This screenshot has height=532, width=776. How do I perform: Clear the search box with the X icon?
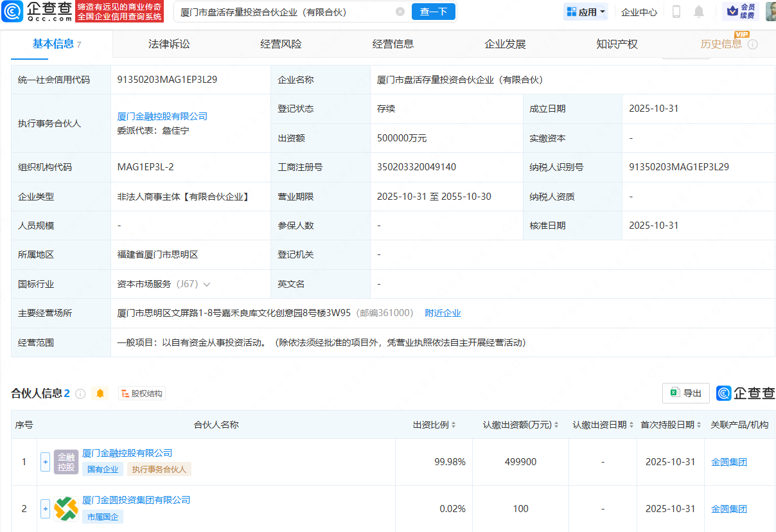[400, 12]
